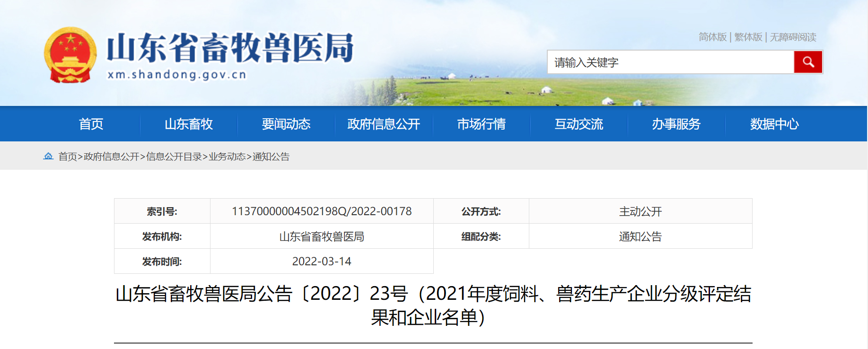The height and width of the screenshot is (349, 868).
Task: Open the 首页 navigation menu item
Action: [91, 124]
